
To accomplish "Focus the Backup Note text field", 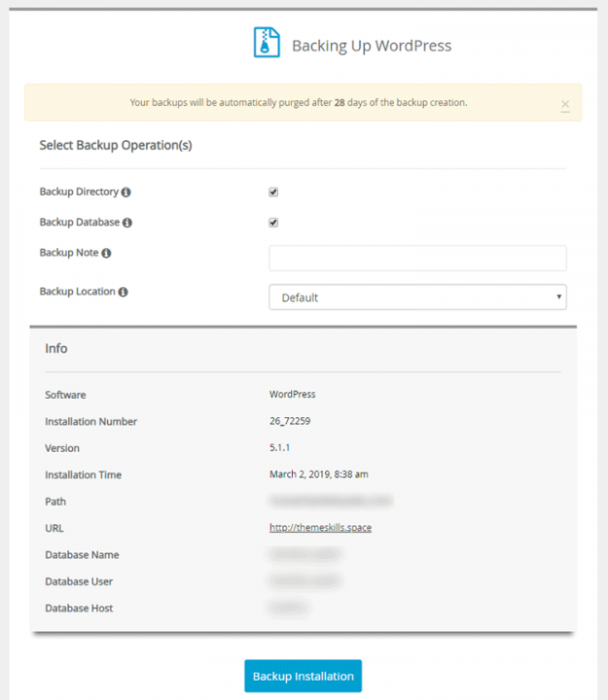I will click(417, 258).
